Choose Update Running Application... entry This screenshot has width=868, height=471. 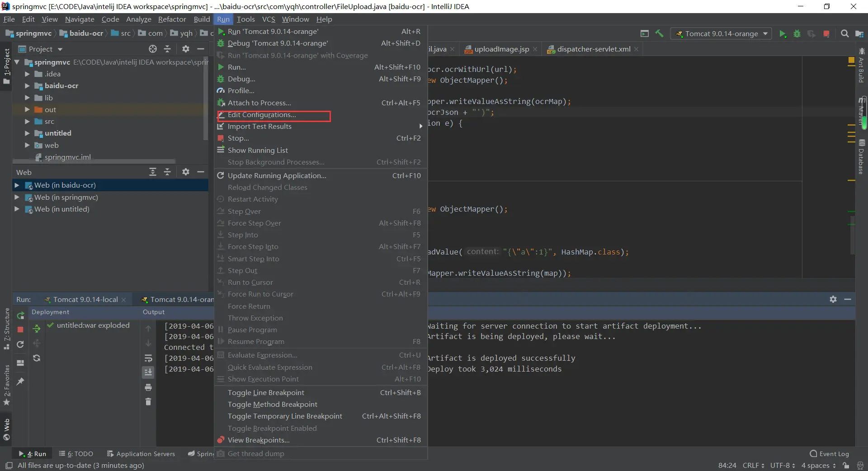[321, 175]
